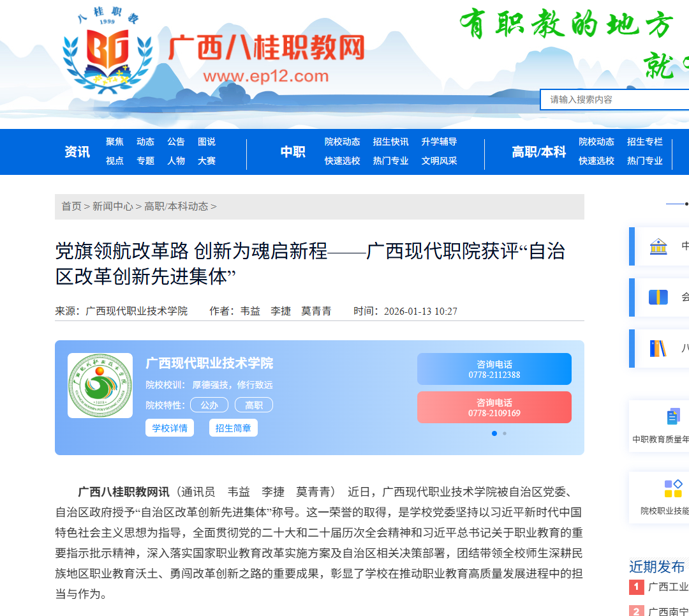This screenshot has width=689, height=616.
Task: Click the blue book icon in sidebar
Action: pyautogui.click(x=658, y=297)
